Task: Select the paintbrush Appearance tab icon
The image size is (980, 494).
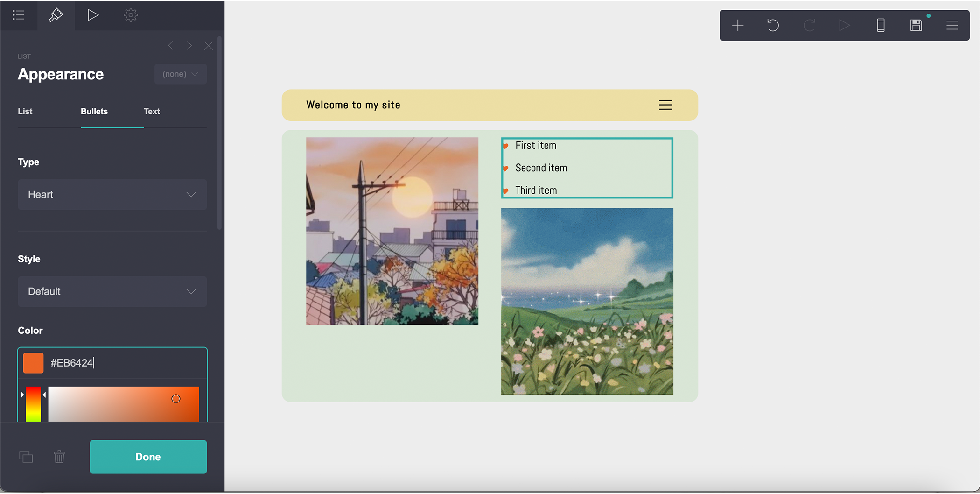Action: [x=56, y=15]
